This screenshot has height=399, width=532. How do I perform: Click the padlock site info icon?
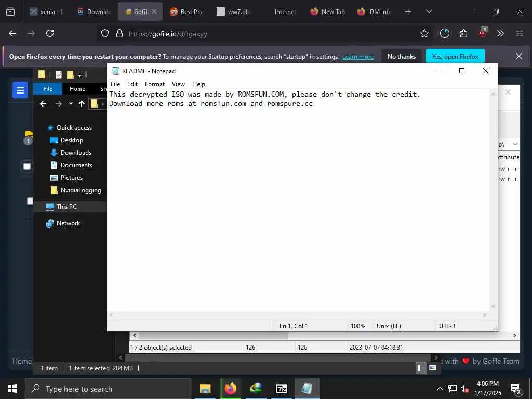(119, 33)
